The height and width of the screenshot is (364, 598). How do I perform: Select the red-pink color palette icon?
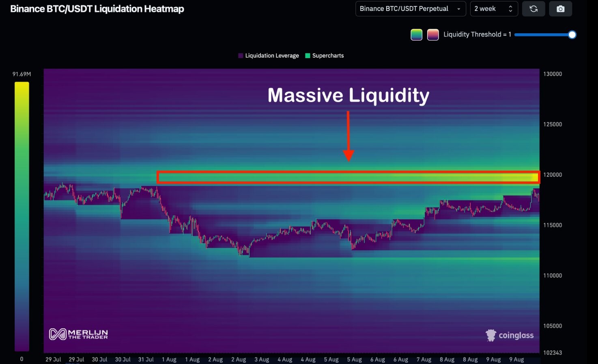pyautogui.click(x=433, y=34)
